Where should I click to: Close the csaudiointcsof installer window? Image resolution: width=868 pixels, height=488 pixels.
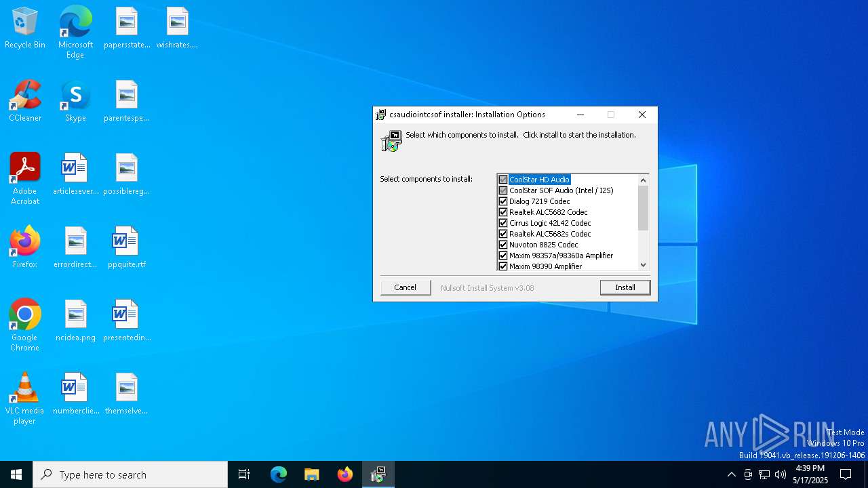(642, 115)
